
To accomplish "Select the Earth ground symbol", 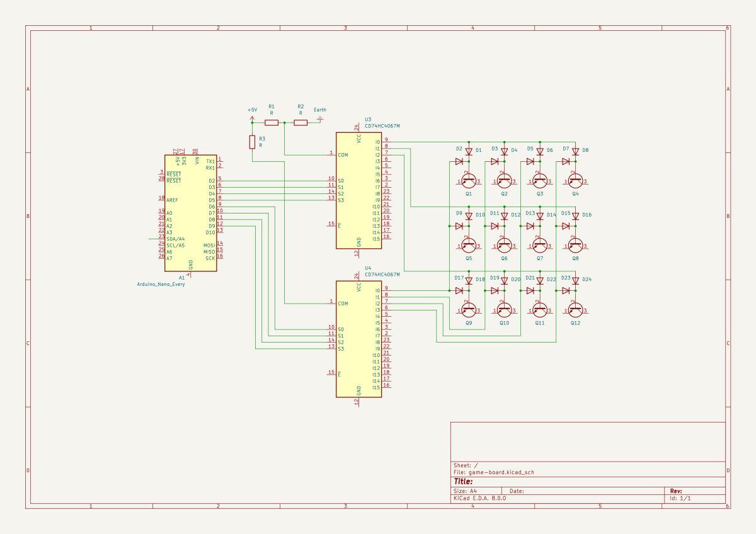I will [321, 119].
